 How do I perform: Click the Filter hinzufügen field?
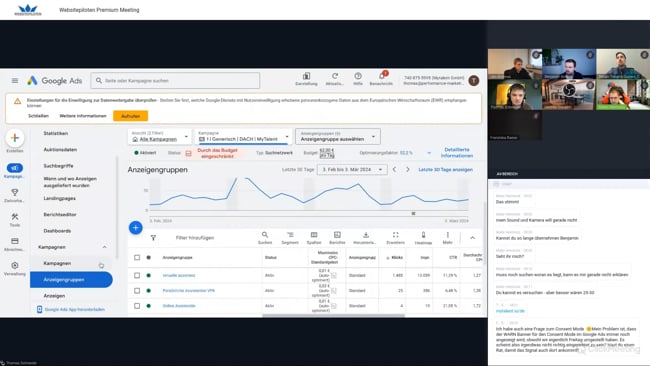(195, 238)
